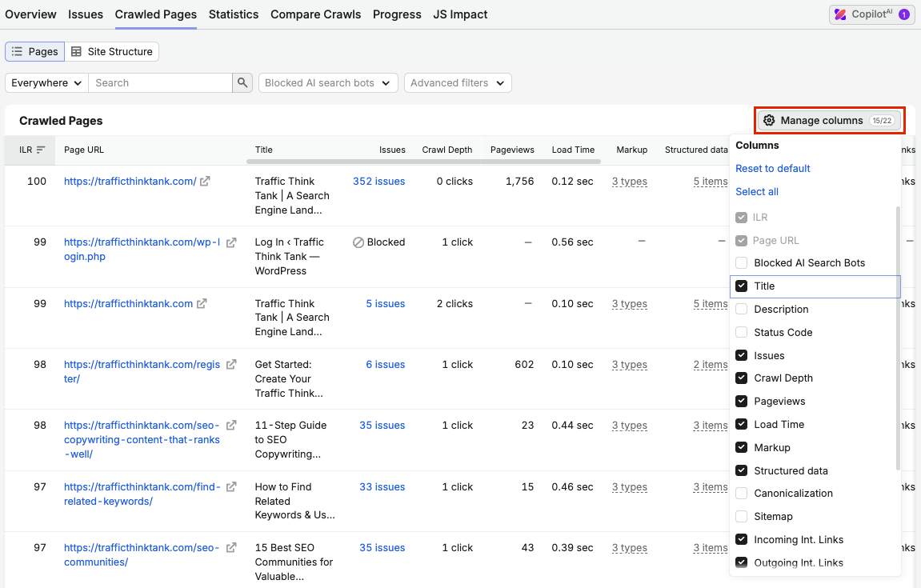Sort by ILR column icon
Image resolution: width=921 pixels, height=588 pixels.
click(x=41, y=150)
